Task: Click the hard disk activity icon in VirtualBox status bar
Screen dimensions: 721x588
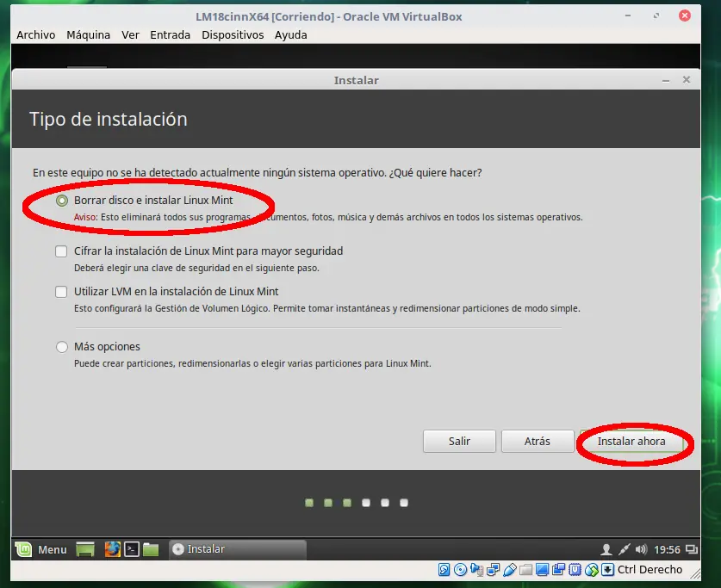Action: 444,570
